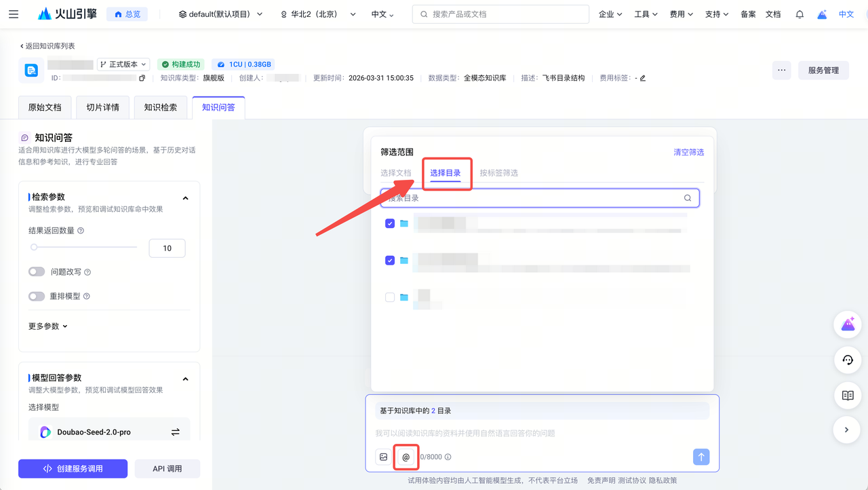Image resolution: width=868 pixels, height=490 pixels.
Task: Switch to the 原始文档 tab
Action: [x=45, y=107]
